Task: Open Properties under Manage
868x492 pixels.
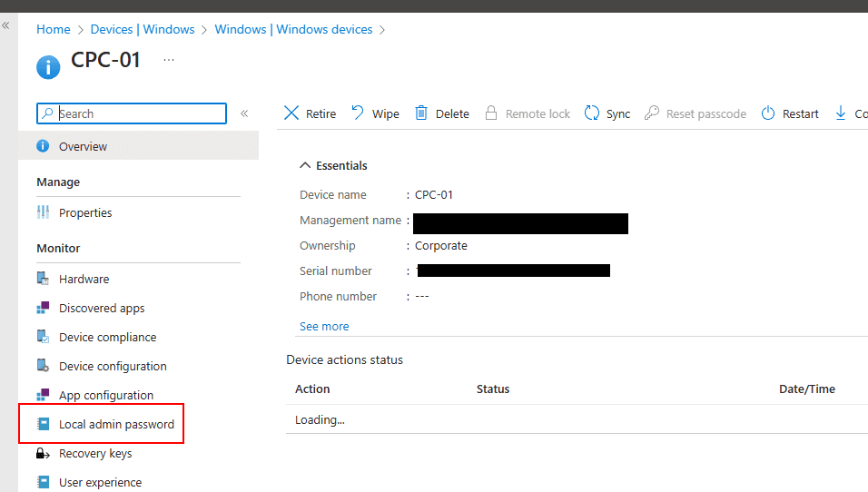Action: pos(85,212)
